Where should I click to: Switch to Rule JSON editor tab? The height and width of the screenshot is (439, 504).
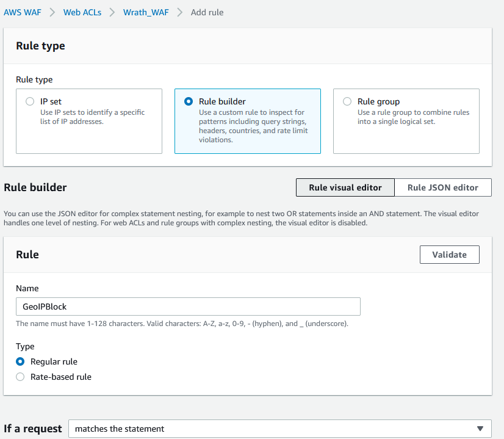[x=442, y=187]
